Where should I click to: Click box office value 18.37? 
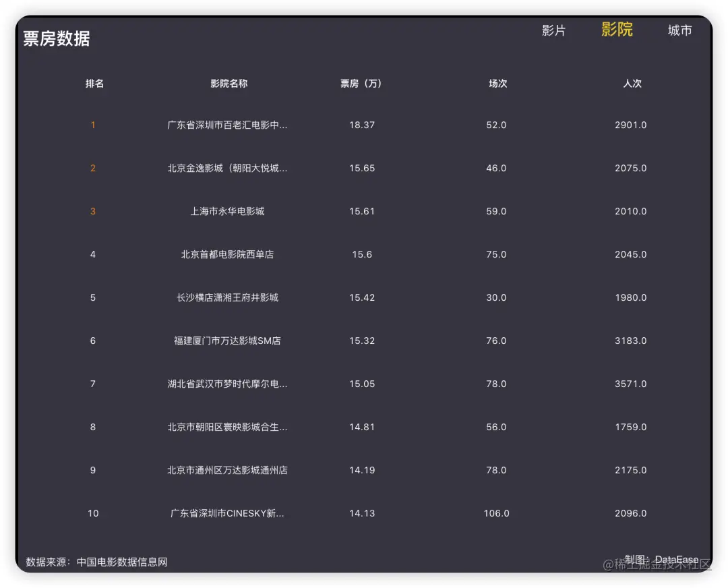pyautogui.click(x=362, y=125)
